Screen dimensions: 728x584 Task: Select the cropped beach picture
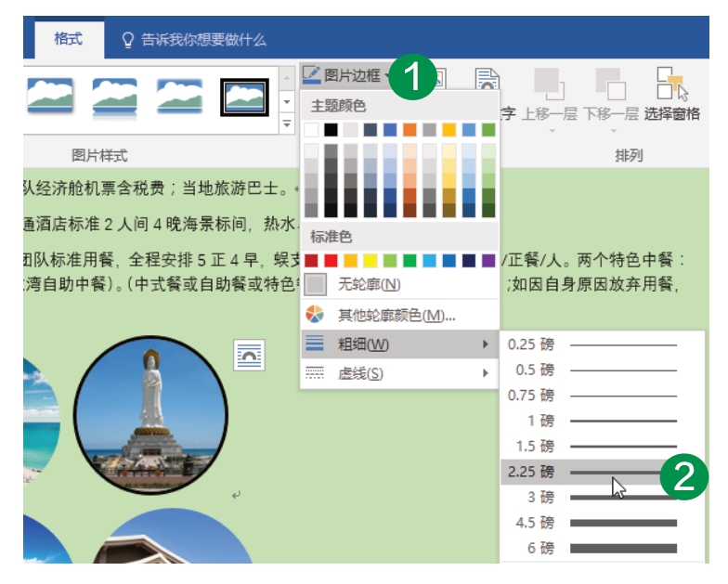[x=42, y=421]
